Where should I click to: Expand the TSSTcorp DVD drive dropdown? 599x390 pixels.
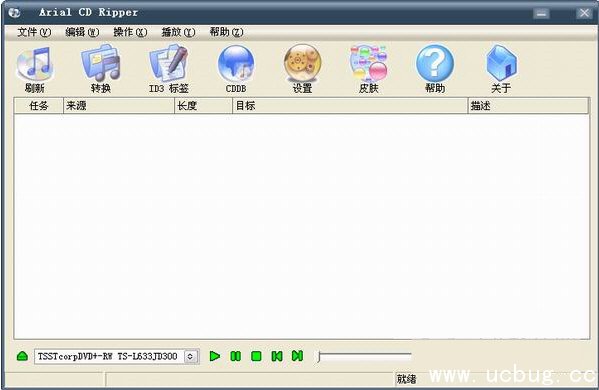[x=190, y=356]
